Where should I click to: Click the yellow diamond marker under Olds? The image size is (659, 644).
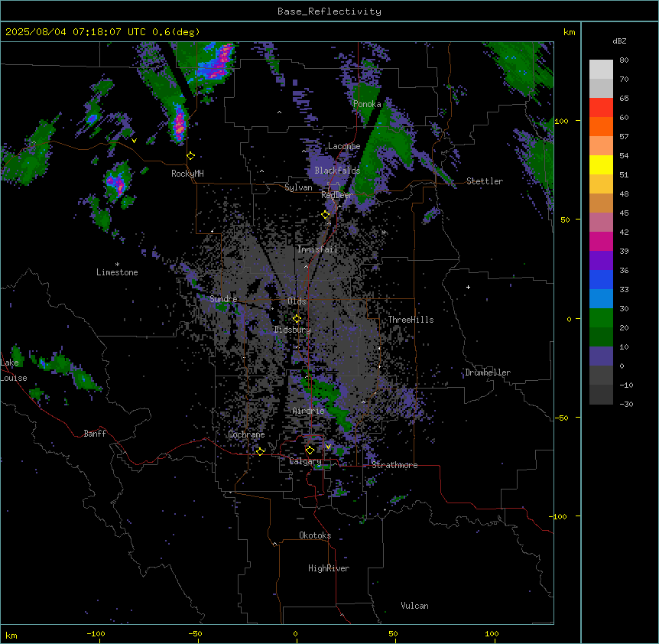pos(297,319)
